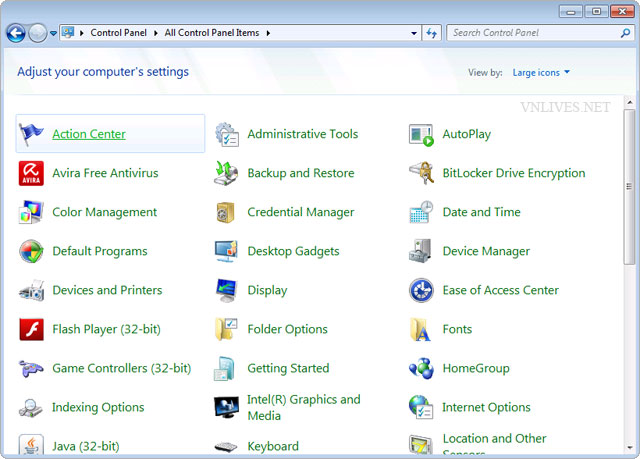
Task: Click the scrollbar up arrow
Action: pos(629,102)
